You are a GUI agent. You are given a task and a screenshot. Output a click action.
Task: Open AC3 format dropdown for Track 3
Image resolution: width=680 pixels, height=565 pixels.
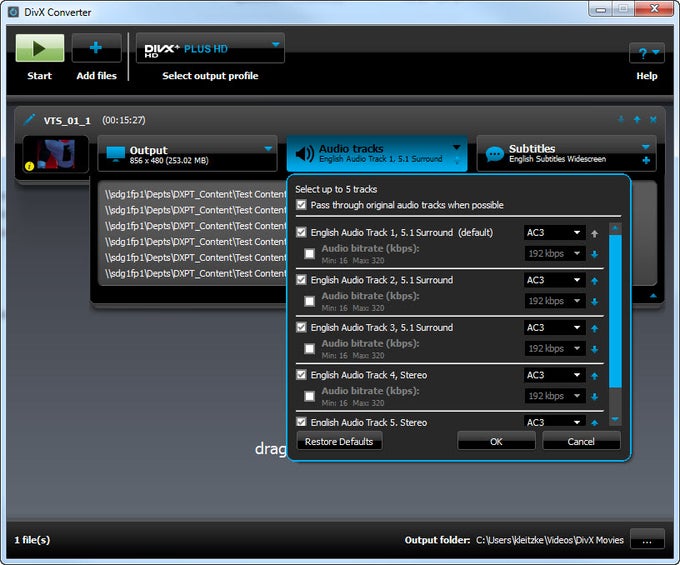click(x=554, y=328)
